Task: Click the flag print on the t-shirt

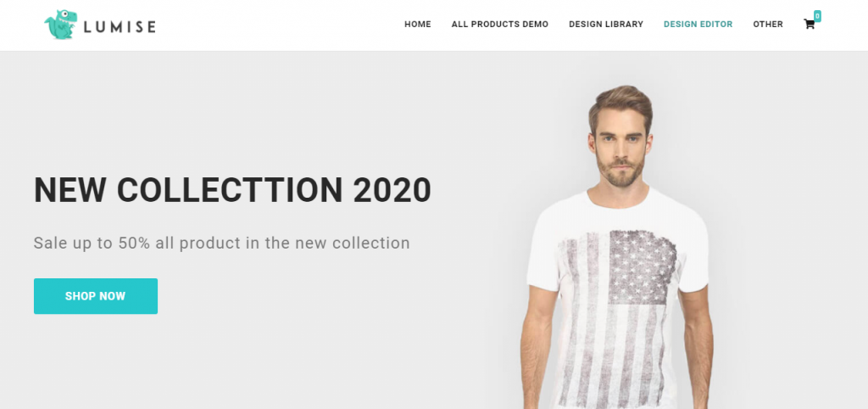Action: 617,319
